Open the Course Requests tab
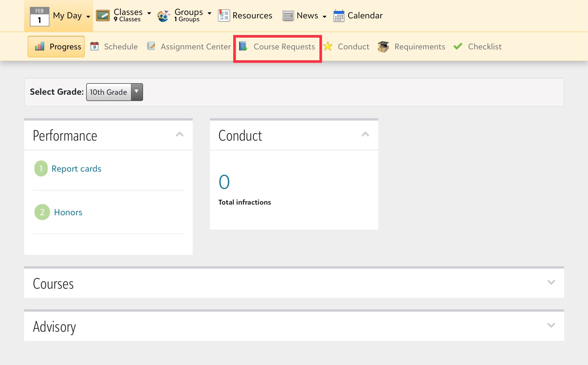The image size is (588, 365). pyautogui.click(x=277, y=46)
